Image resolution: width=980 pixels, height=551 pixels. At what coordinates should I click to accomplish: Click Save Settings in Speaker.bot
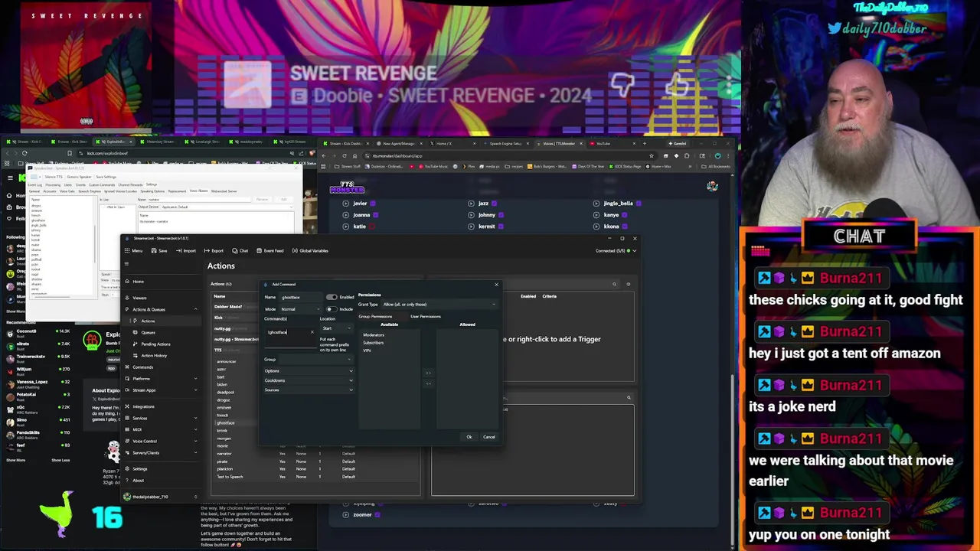click(106, 177)
